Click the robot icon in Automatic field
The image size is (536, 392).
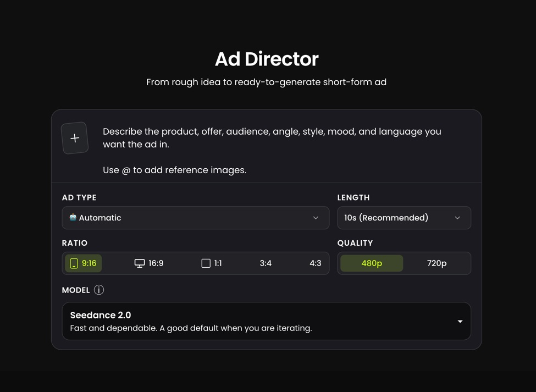coord(73,217)
